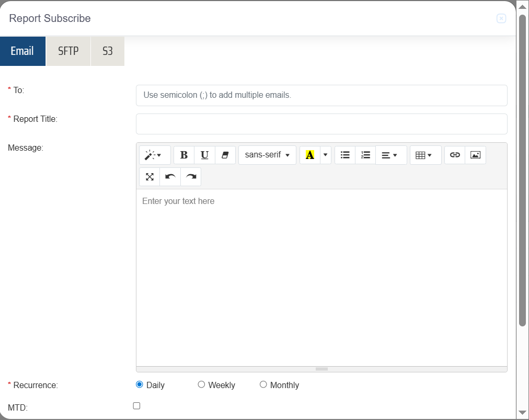Expand editor to full screen

click(x=149, y=177)
